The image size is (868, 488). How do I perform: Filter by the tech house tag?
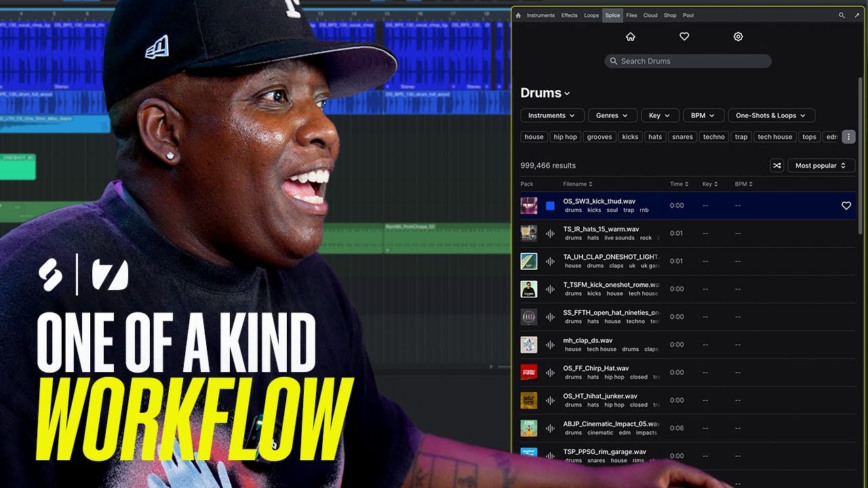[x=775, y=137]
